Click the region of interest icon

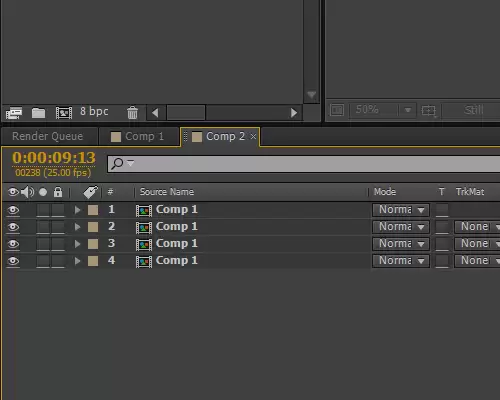coord(429,110)
